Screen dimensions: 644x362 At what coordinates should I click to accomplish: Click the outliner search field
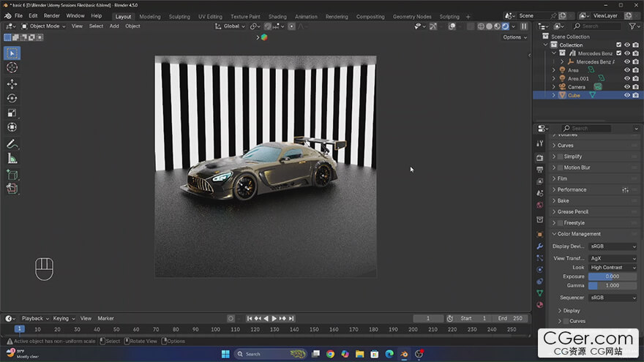coord(596,26)
